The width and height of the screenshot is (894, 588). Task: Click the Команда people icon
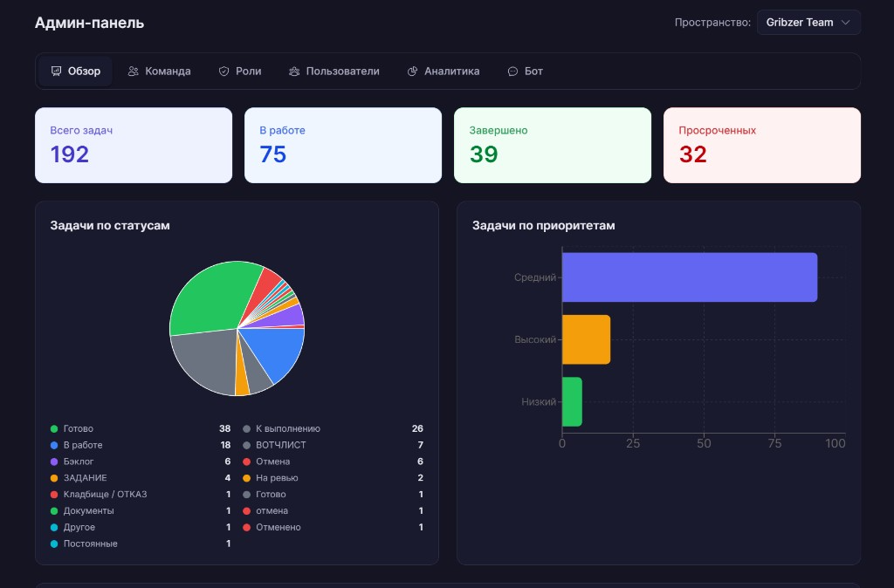[134, 72]
